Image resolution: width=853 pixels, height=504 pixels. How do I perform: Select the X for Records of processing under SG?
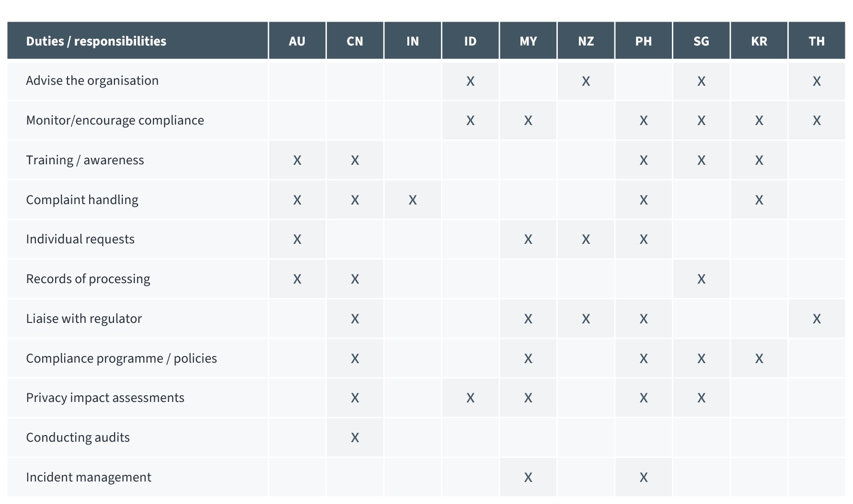pyautogui.click(x=701, y=279)
